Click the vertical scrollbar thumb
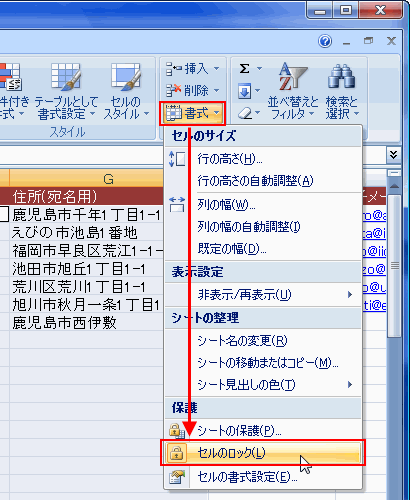This screenshot has width=410, height=500. pyautogui.click(x=395, y=266)
